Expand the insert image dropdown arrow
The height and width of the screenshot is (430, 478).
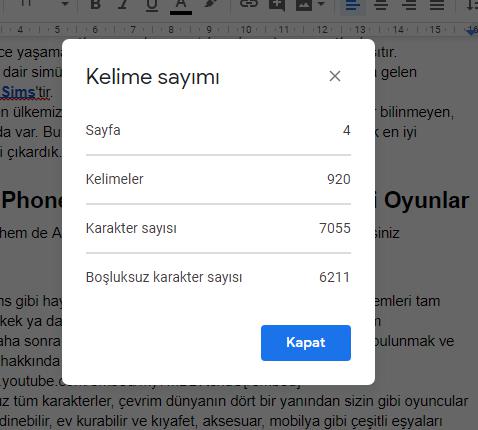coord(321,4)
